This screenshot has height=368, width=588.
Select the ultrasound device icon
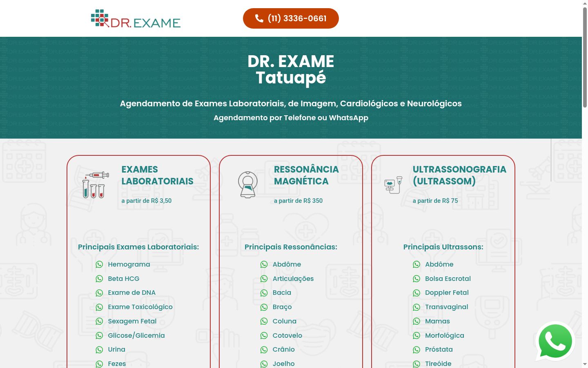(393, 185)
